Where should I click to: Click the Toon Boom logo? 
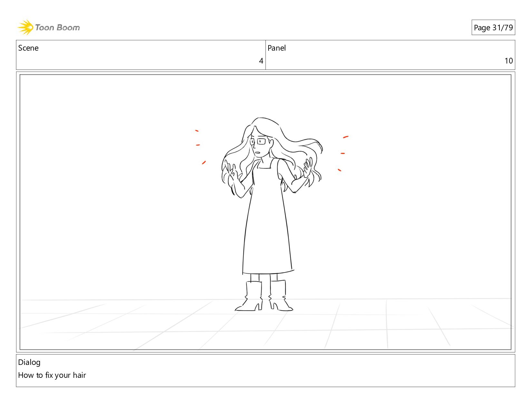pyautogui.click(x=48, y=27)
